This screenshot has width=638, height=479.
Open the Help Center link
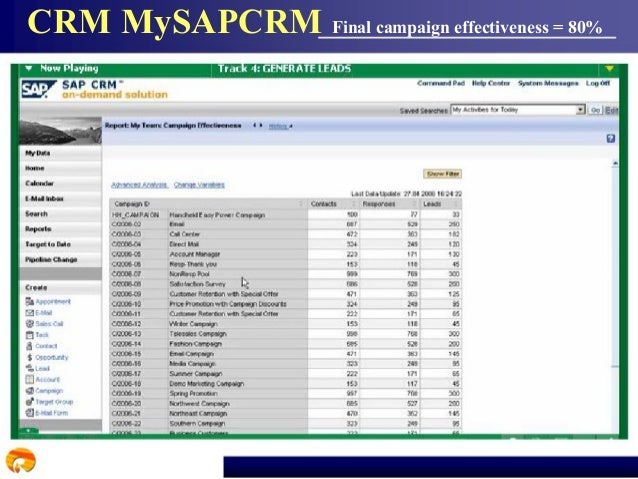coord(491,83)
